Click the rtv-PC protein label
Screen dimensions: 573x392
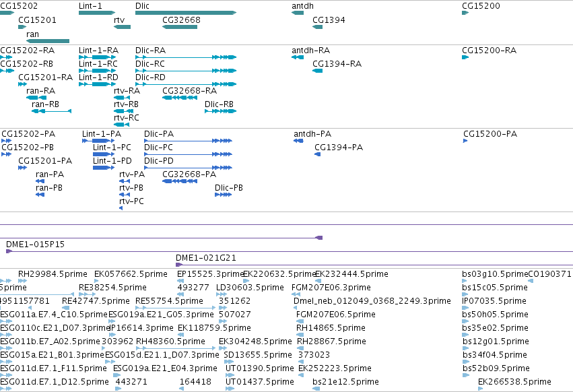(131, 201)
